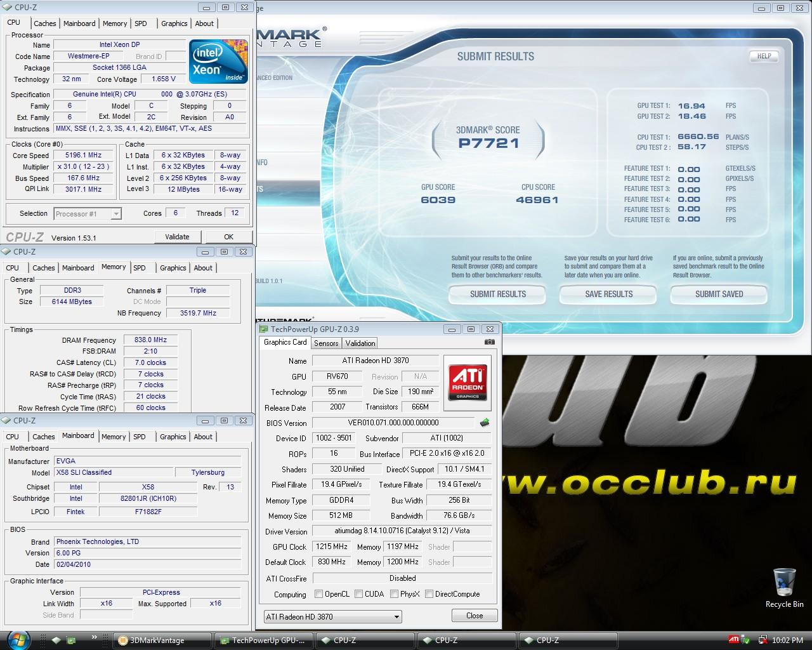This screenshot has height=650, width=812.
Task: Click title bar icon of CPU-Z Mainboard window
Action: pos(7,421)
